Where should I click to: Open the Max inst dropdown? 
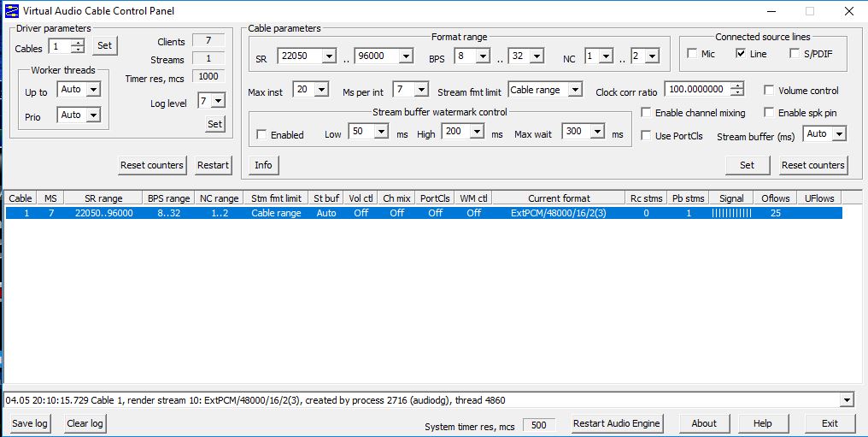pyautogui.click(x=321, y=90)
